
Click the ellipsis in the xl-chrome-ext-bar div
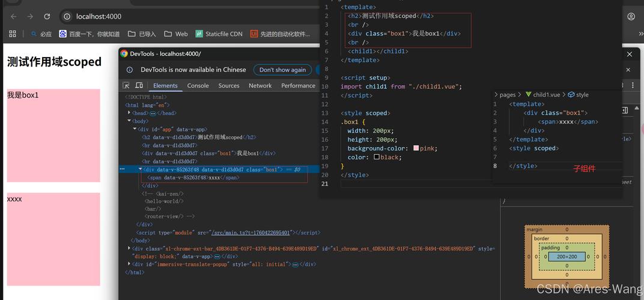(x=217, y=256)
